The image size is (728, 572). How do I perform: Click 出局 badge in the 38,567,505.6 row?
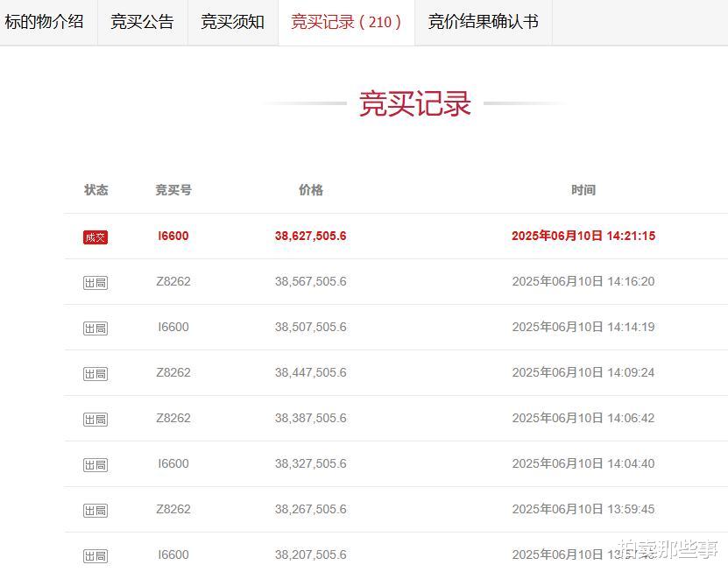point(95,283)
